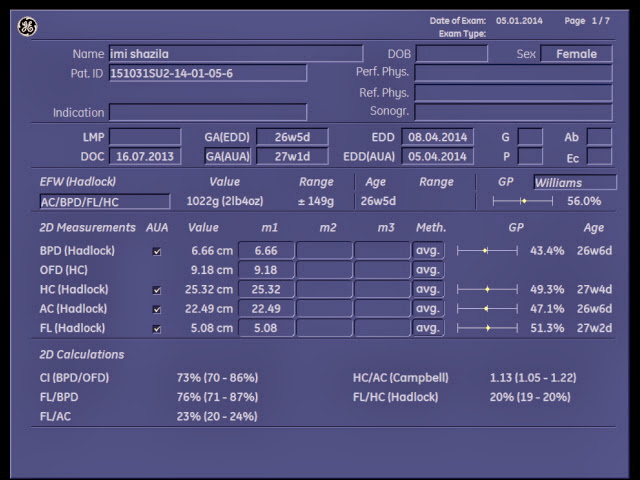
Task: Open the EFW formula AC/BPD/FL/HC selector
Action: (x=104, y=202)
